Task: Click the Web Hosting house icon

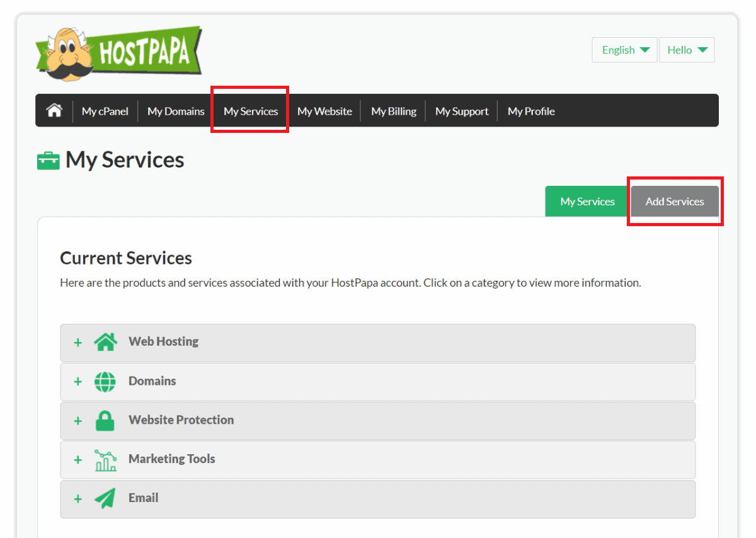Action: point(105,342)
